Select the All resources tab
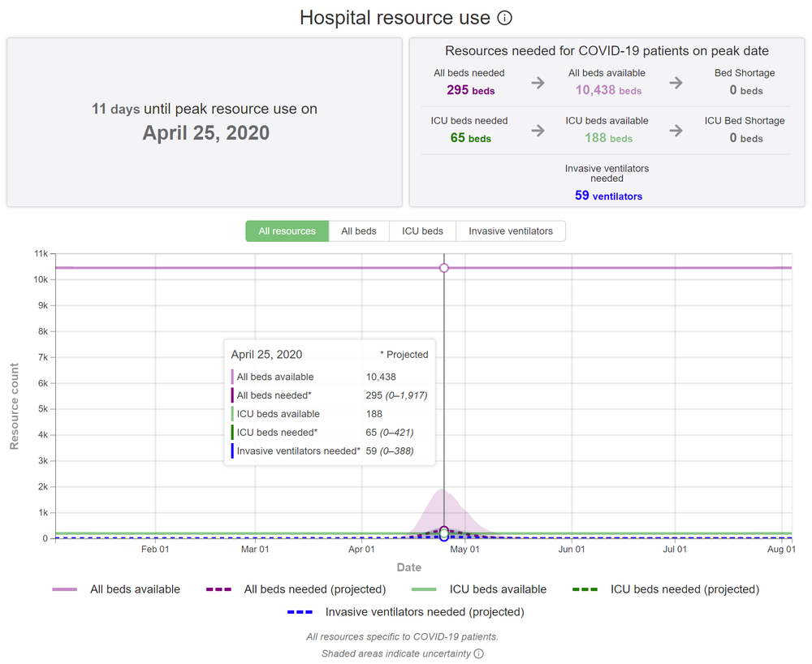812x664 pixels. (x=287, y=231)
